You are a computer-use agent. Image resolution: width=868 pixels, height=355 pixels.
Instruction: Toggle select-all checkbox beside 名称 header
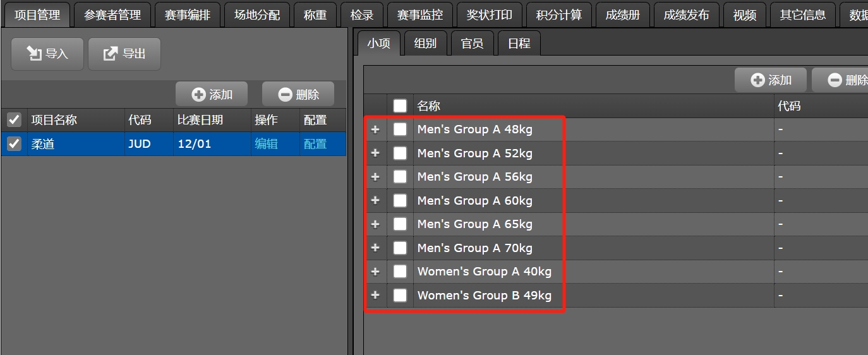tap(400, 106)
